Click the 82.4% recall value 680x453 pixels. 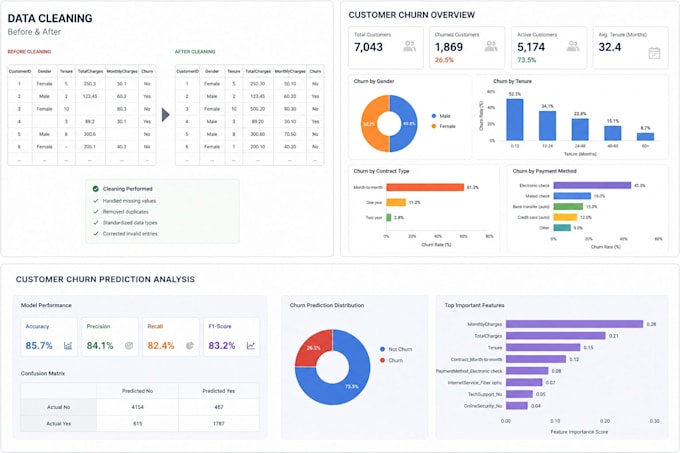(161, 345)
